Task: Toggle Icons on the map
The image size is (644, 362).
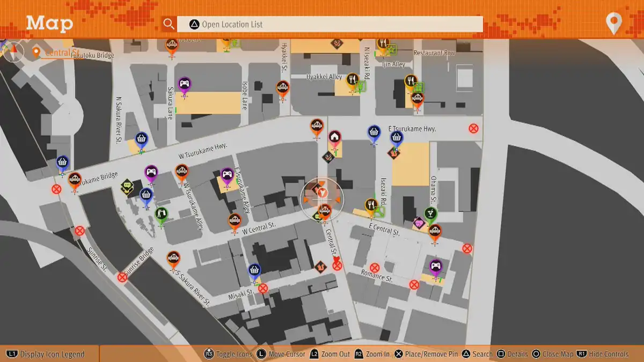Action: [228, 354]
